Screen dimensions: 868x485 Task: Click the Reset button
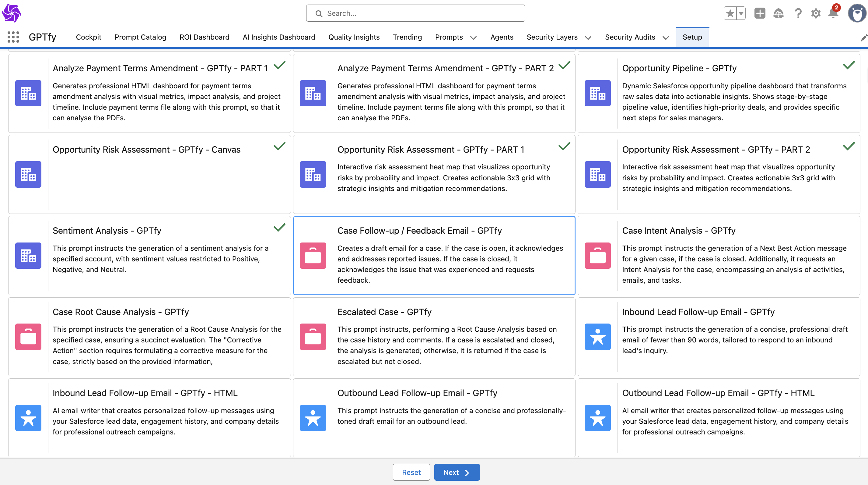pos(411,472)
